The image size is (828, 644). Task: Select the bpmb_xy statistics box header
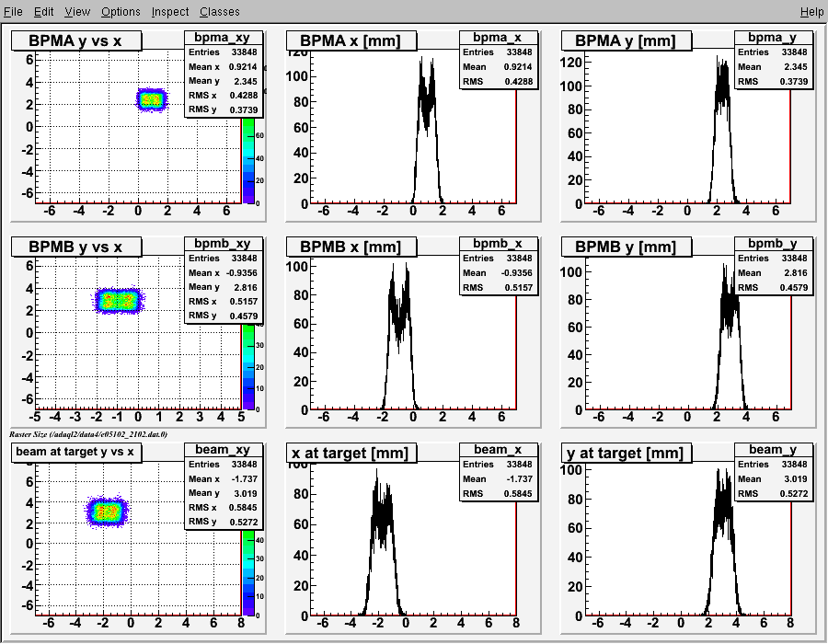click(x=223, y=244)
